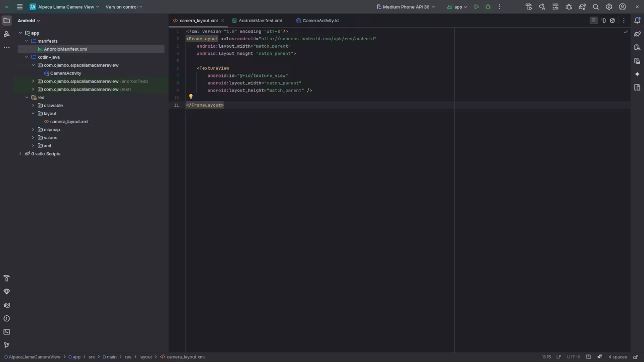Image resolution: width=644 pixels, height=362 pixels.
Task: Open the app run configuration dropdown
Action: [x=457, y=7]
